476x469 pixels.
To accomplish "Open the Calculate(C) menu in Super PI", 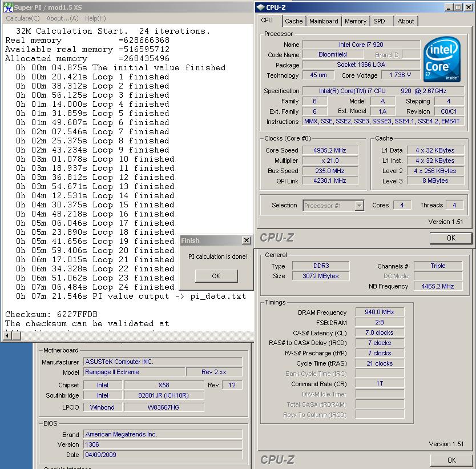I will point(23,18).
